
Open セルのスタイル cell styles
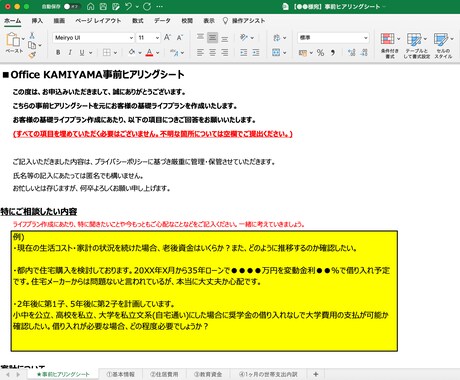(443, 46)
